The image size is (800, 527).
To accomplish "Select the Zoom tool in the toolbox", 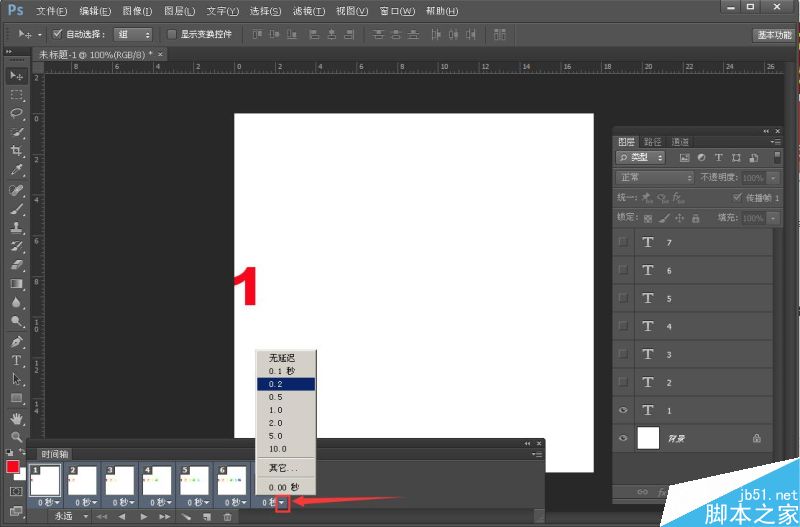I will [x=17, y=437].
